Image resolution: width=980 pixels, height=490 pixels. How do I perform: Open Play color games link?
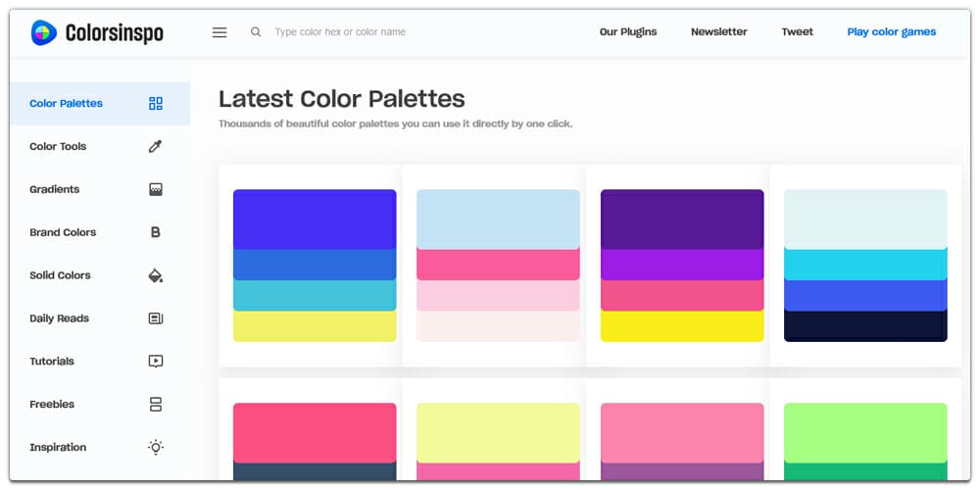(x=891, y=32)
